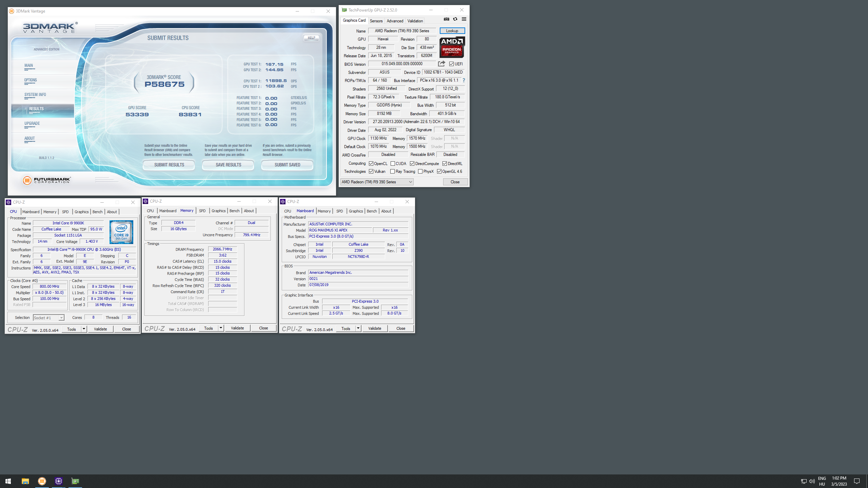Image resolution: width=868 pixels, height=488 pixels.
Task: Click the GPU-Z taskbar icon
Action: (x=75, y=481)
